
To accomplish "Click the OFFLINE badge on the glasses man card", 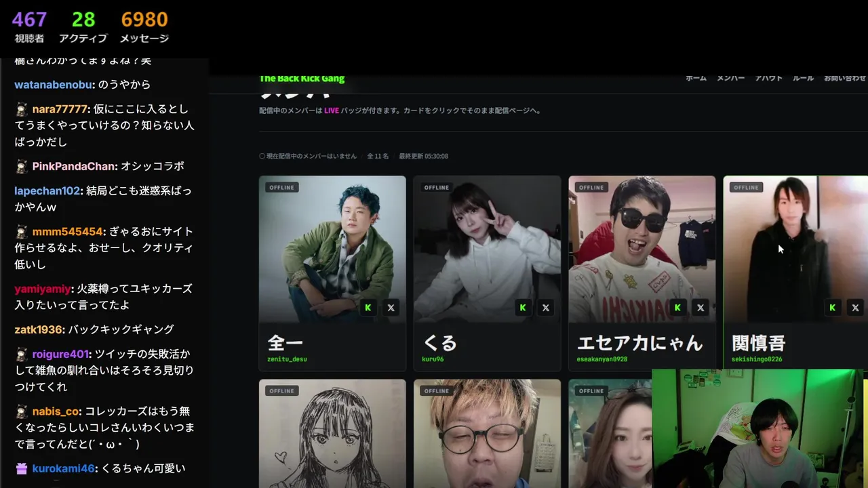I will [x=436, y=390].
